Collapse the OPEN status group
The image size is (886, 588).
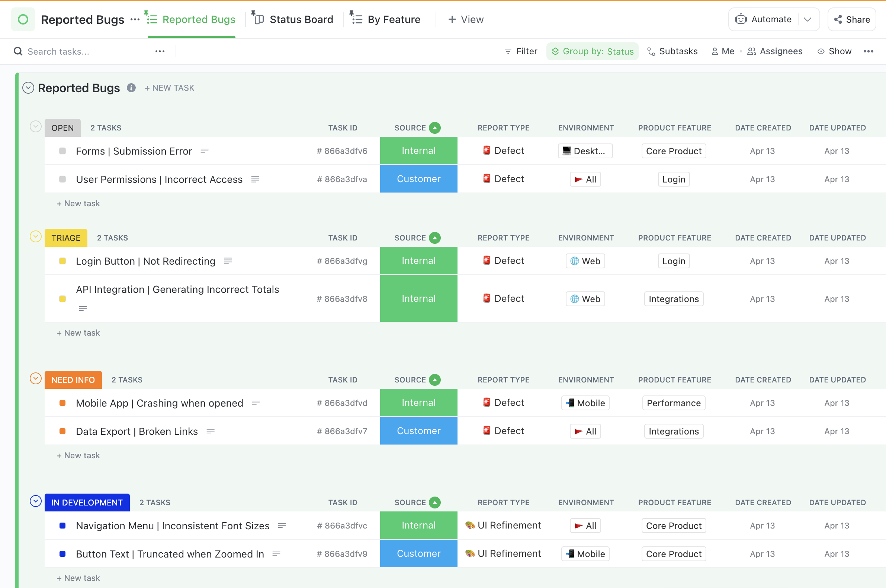[x=36, y=127]
